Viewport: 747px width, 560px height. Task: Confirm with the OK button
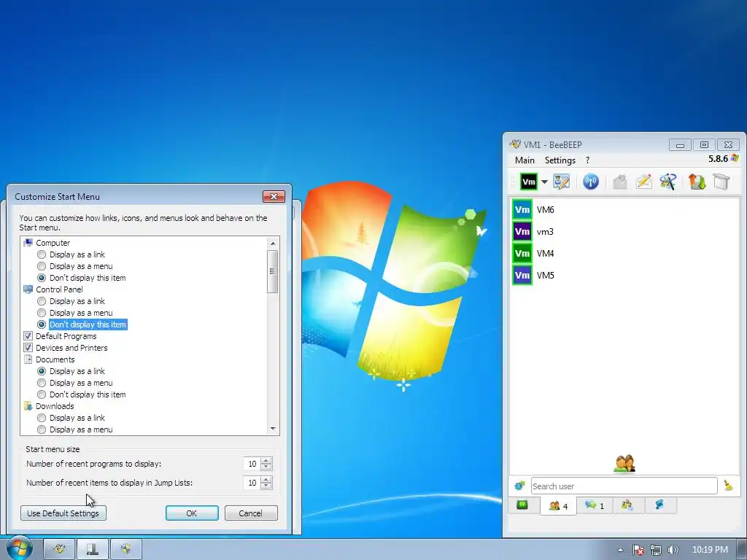[192, 513]
